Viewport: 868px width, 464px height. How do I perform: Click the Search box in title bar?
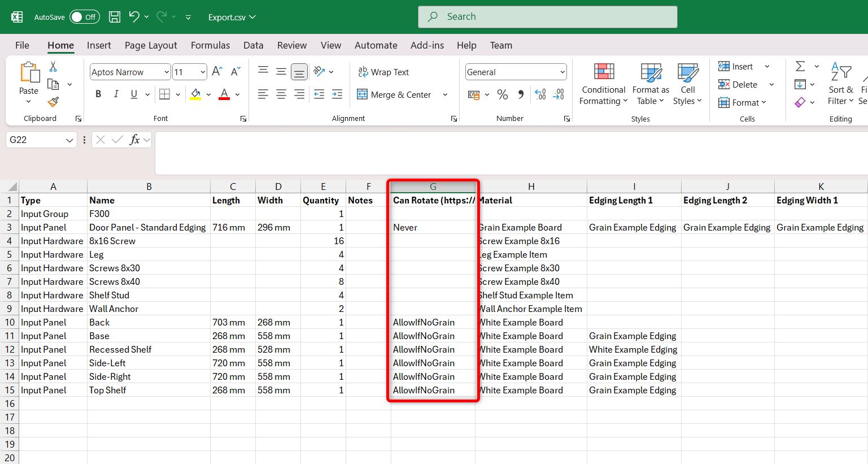[547, 17]
